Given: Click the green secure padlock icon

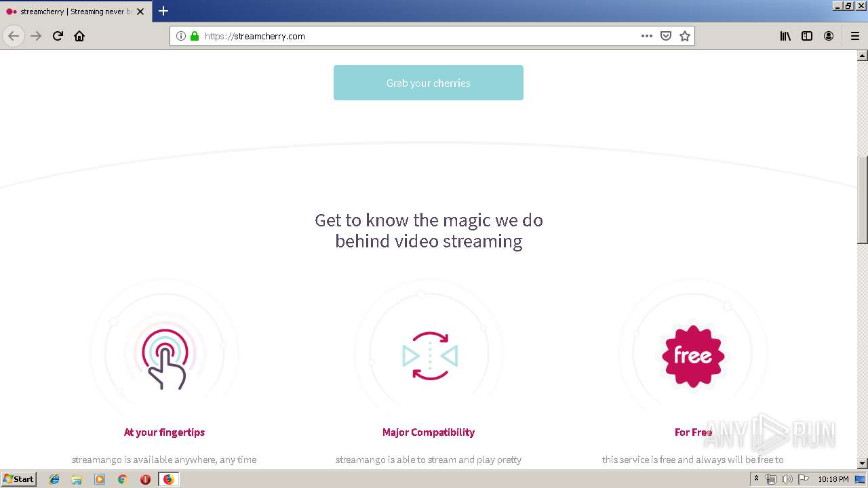Looking at the screenshot, I should coord(195,36).
